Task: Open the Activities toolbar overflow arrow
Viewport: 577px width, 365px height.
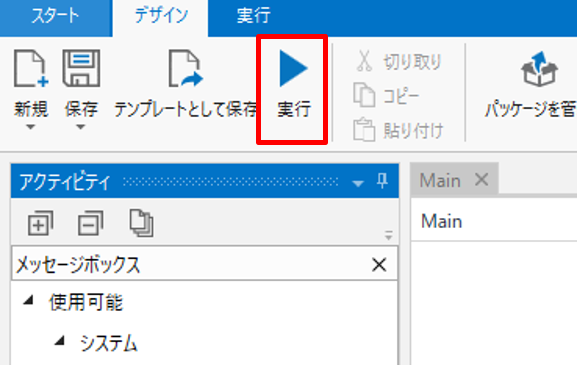Action: tap(389, 235)
